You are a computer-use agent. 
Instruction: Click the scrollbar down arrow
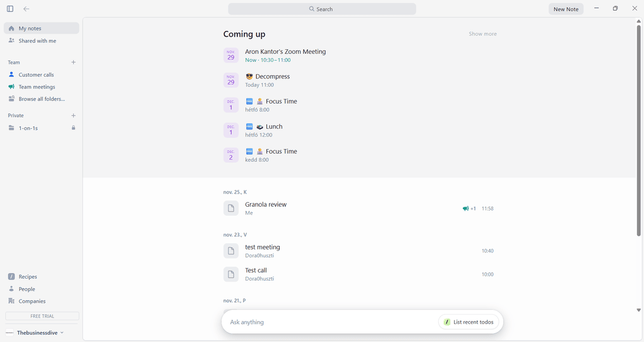click(x=639, y=310)
